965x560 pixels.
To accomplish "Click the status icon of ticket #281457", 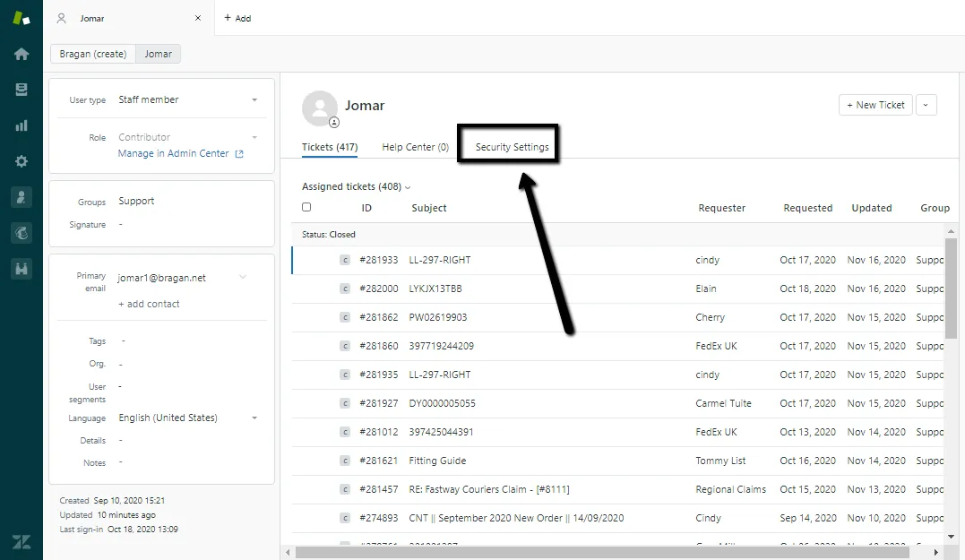I will [345, 489].
